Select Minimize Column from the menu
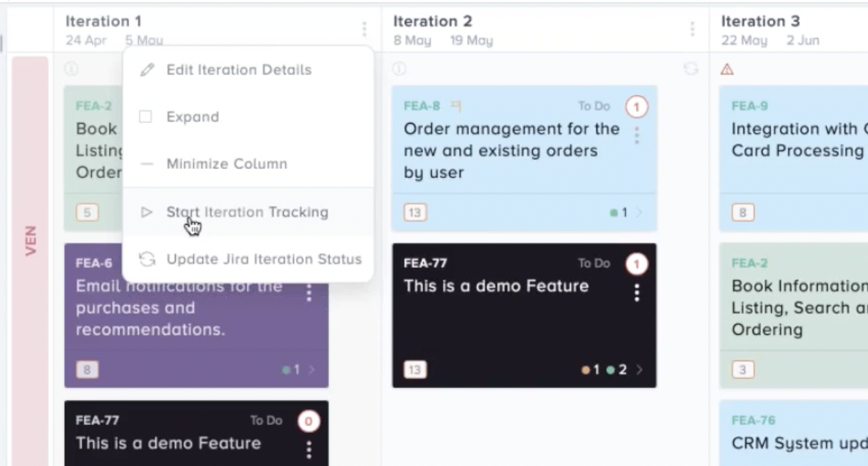This screenshot has height=466, width=868. pyautogui.click(x=226, y=164)
